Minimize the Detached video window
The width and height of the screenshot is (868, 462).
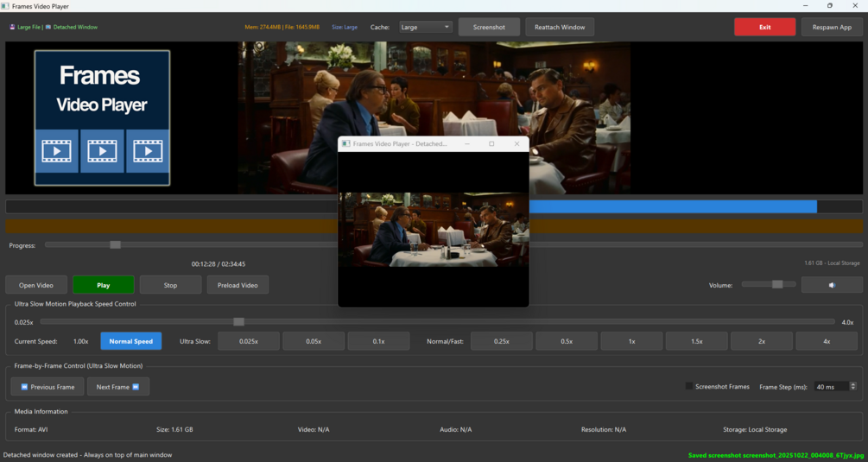click(x=466, y=144)
